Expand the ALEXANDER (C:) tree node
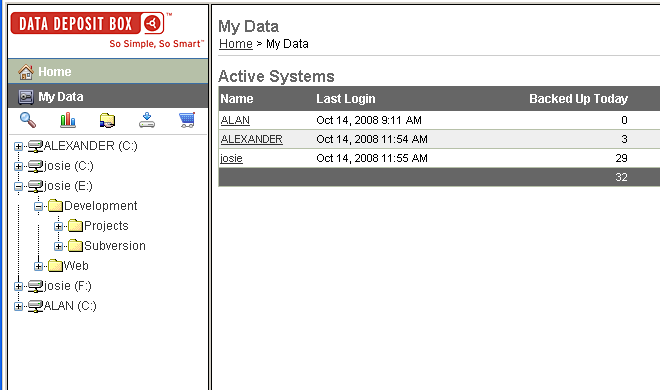662x390 pixels. tap(18, 146)
